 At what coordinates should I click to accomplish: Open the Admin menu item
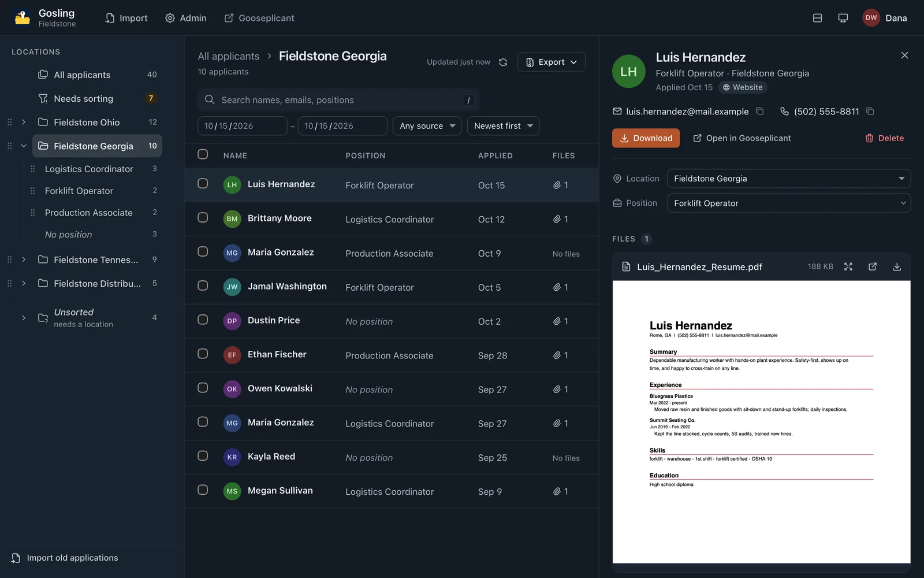point(186,18)
